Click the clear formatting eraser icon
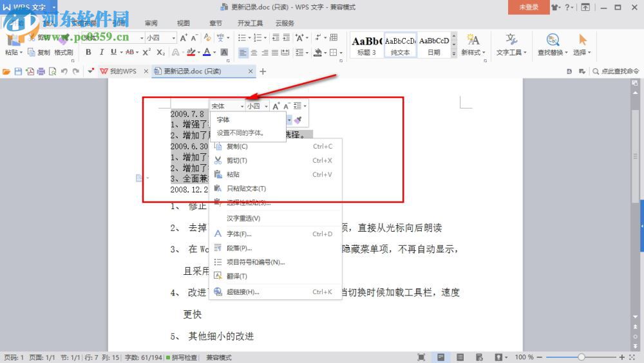The width and height of the screenshot is (644, 363). 207,38
